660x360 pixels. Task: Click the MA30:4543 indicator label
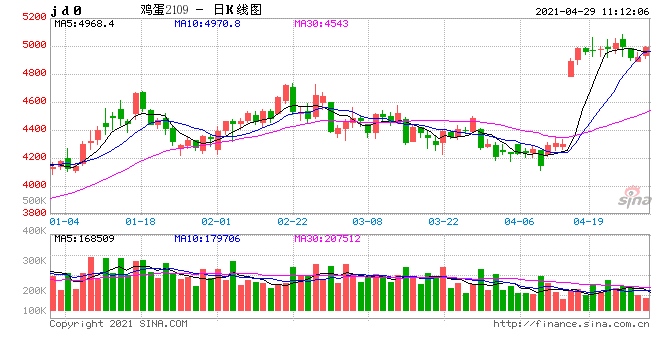(321, 24)
